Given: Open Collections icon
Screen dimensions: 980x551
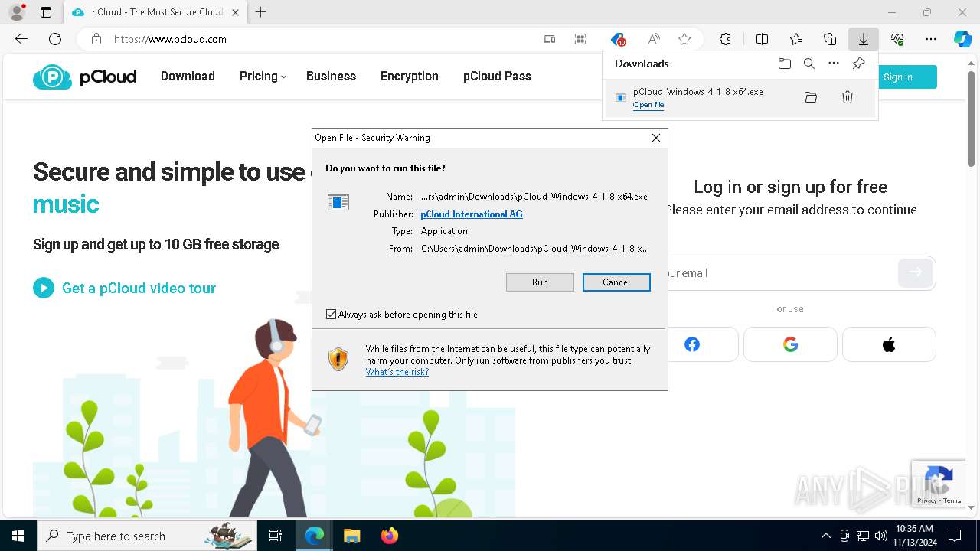Looking at the screenshot, I should click(830, 39).
